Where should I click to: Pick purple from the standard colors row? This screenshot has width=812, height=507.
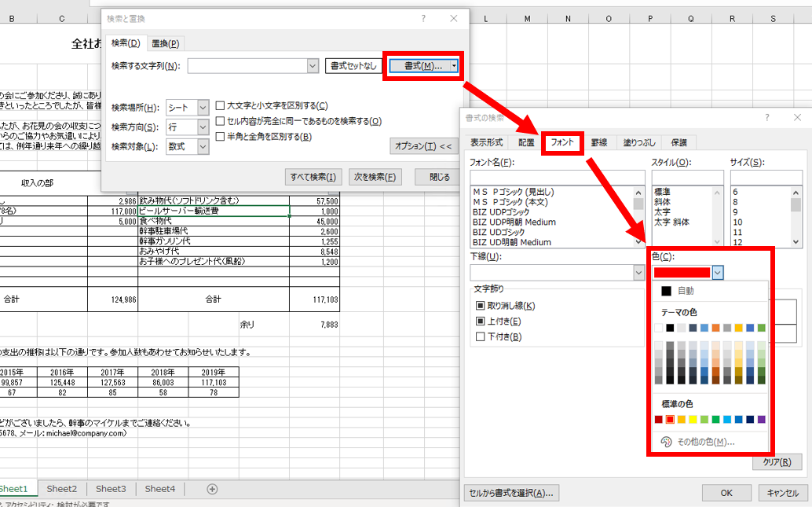[x=761, y=420]
